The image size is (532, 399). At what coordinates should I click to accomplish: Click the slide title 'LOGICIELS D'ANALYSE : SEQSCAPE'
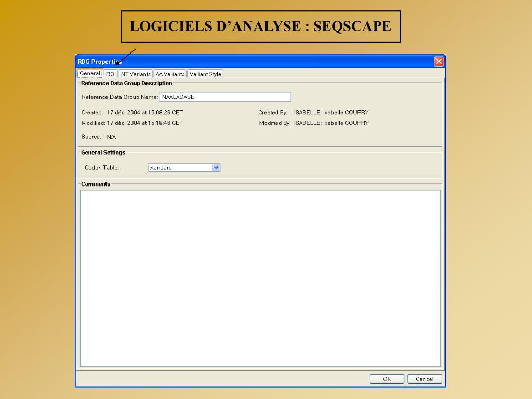(261, 26)
